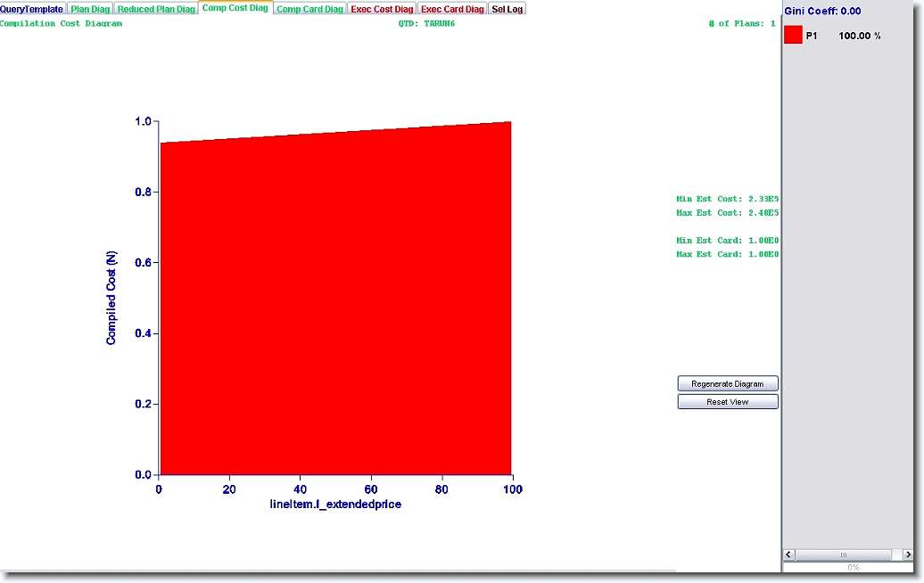This screenshot has height=583, width=924.
Task: Switch to the Plan Diag tab
Action: click(x=89, y=9)
